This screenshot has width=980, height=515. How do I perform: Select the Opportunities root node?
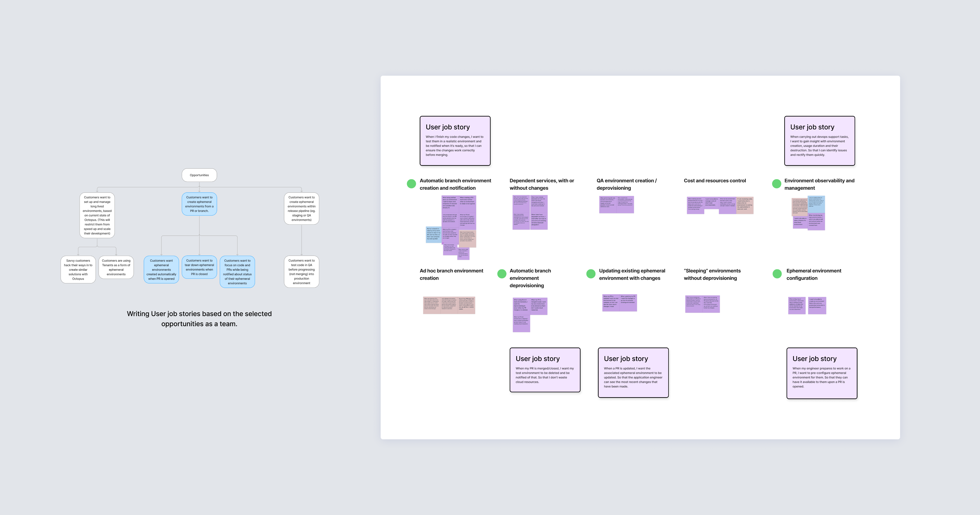coord(199,175)
